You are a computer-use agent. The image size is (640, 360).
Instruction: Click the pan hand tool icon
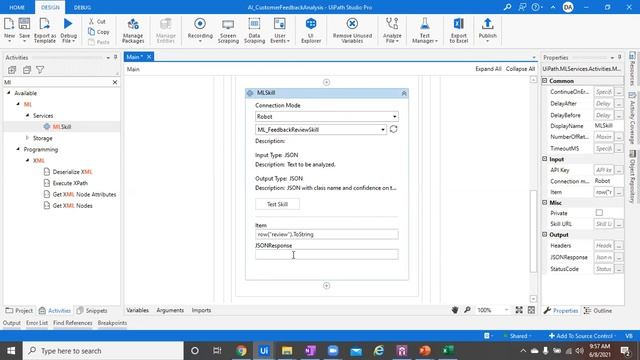(455, 310)
